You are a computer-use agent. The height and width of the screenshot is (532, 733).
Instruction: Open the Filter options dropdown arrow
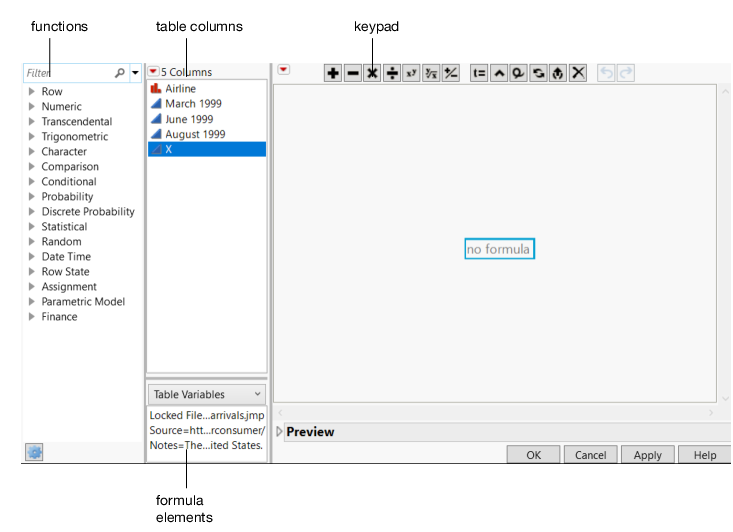(x=135, y=73)
